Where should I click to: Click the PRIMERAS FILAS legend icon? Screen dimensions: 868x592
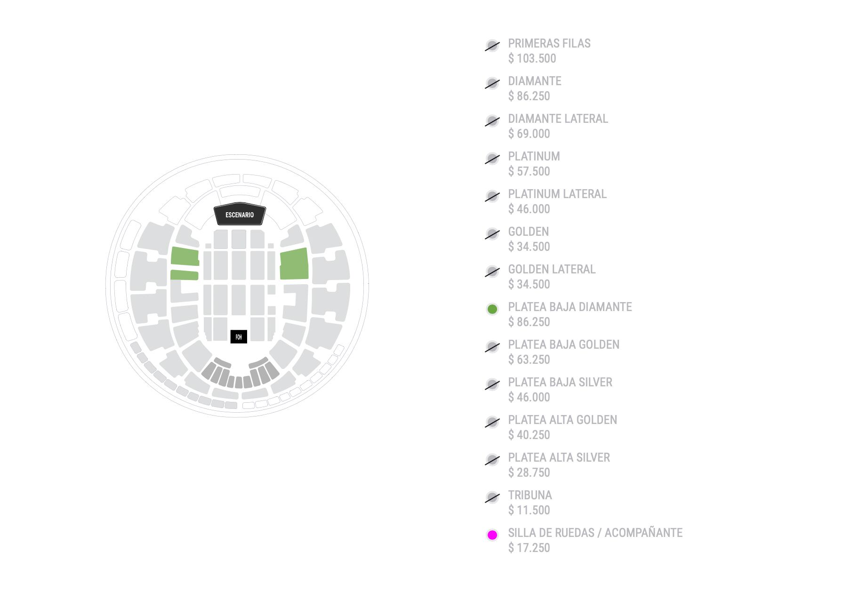click(x=492, y=46)
